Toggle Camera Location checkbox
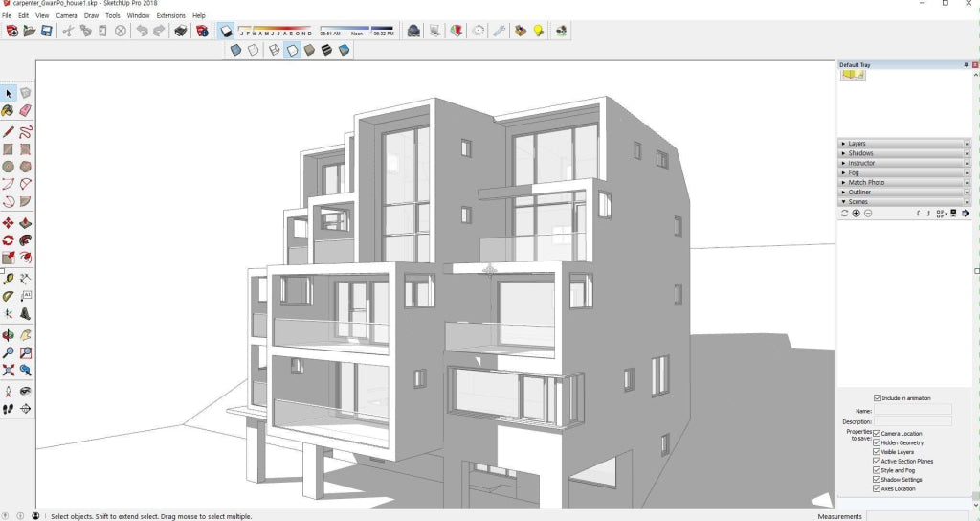The width and height of the screenshot is (980, 521). 877,433
